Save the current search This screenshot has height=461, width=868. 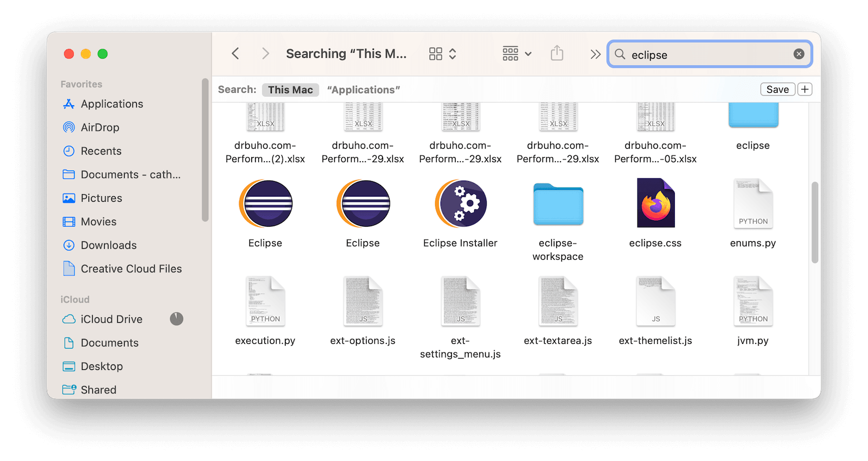(x=777, y=89)
